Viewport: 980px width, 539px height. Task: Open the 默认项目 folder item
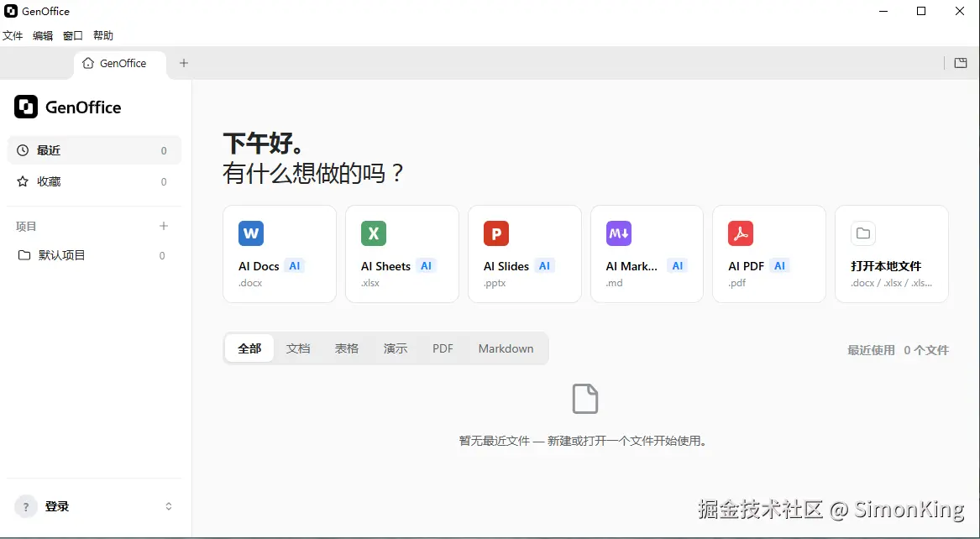click(x=94, y=255)
